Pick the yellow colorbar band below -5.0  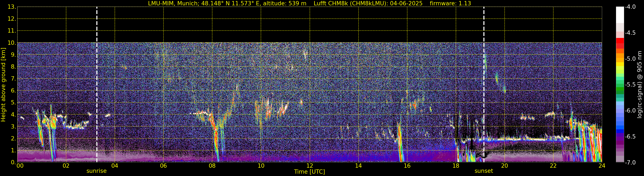620,64
